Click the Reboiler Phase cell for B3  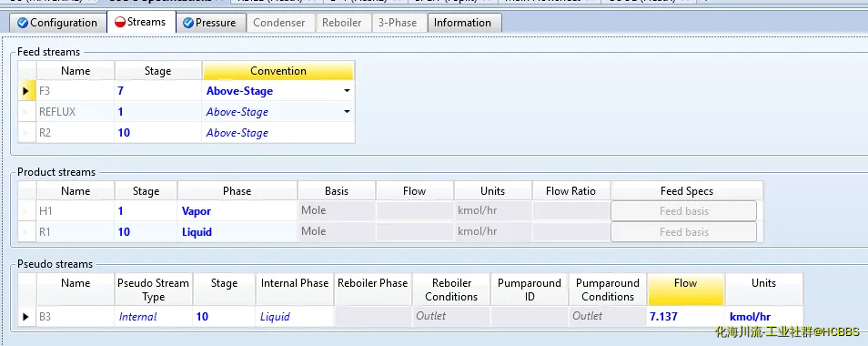(372, 317)
